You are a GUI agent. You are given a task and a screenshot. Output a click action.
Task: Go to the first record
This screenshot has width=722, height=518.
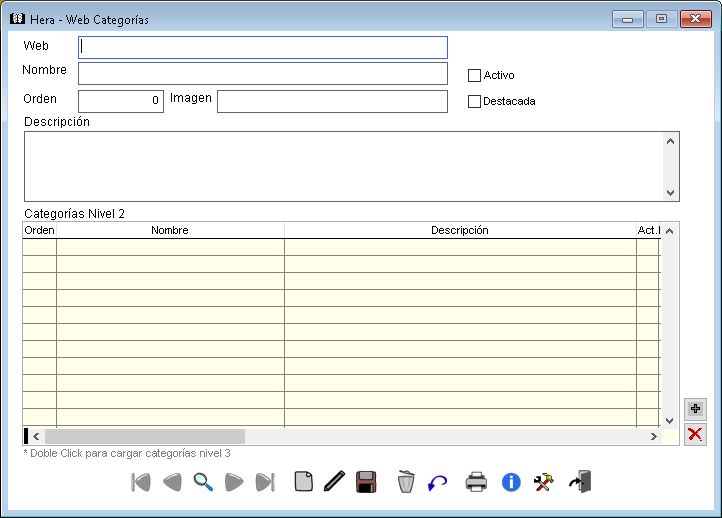pyautogui.click(x=141, y=482)
